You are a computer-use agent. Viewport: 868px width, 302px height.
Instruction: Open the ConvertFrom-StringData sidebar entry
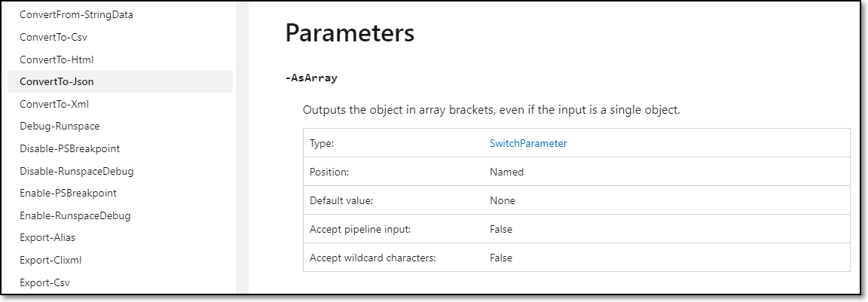pos(76,14)
